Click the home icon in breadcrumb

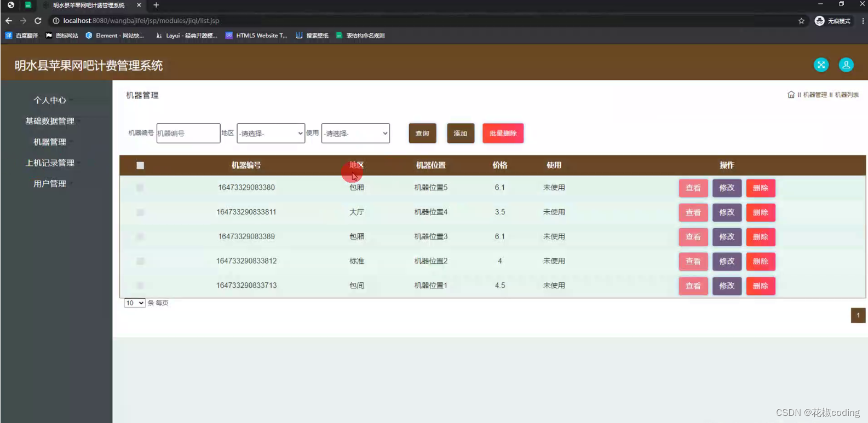click(791, 95)
